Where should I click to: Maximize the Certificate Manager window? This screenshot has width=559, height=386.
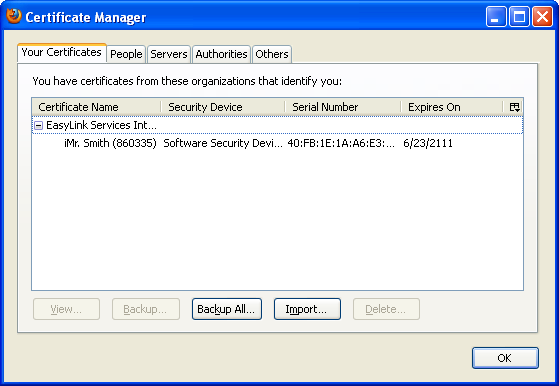(x=519, y=17)
